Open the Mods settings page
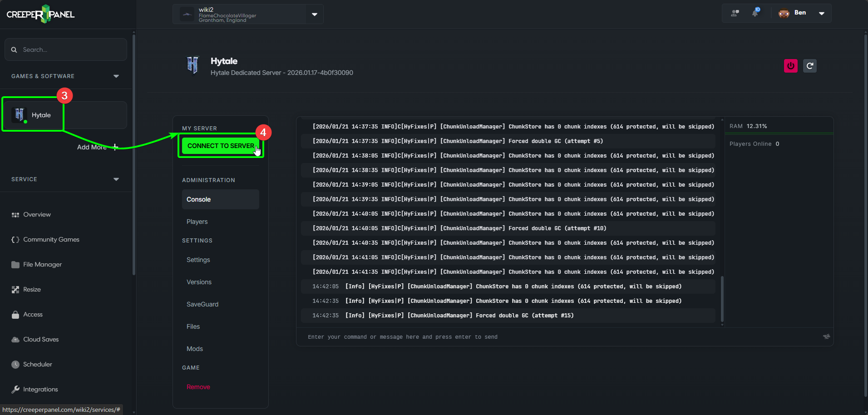This screenshot has height=415, width=868. 195,349
